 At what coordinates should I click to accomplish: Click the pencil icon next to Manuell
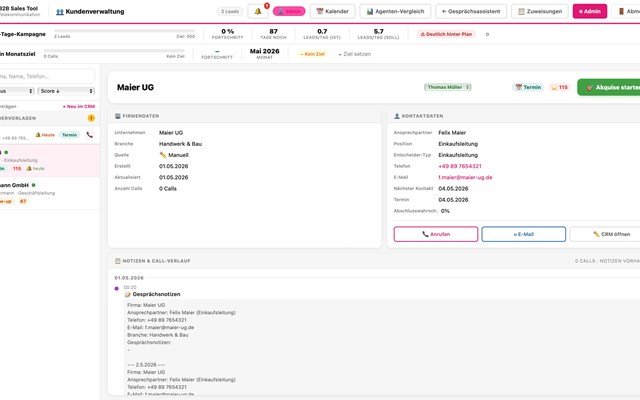[x=163, y=155]
